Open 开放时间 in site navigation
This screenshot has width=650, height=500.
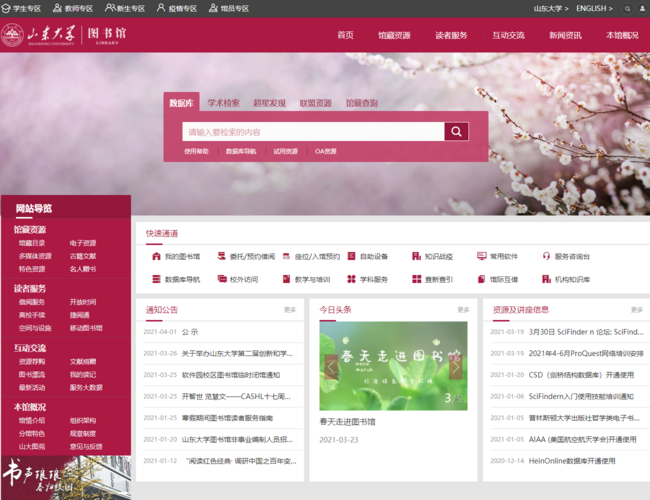pos(83,302)
